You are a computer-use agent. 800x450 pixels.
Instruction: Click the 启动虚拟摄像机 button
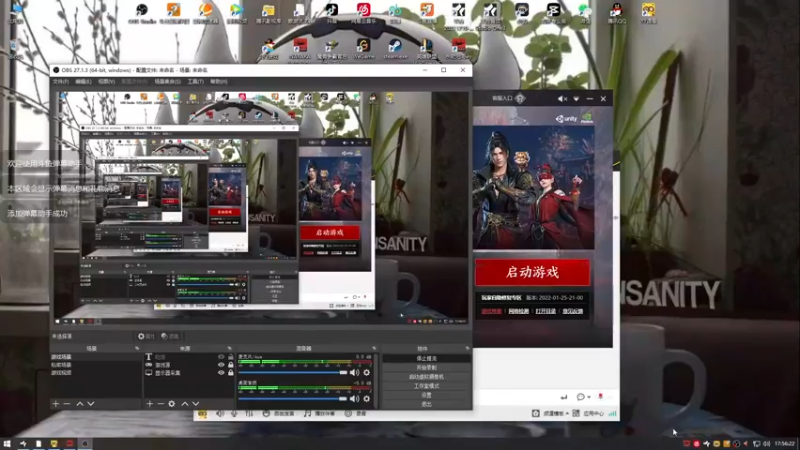426,377
